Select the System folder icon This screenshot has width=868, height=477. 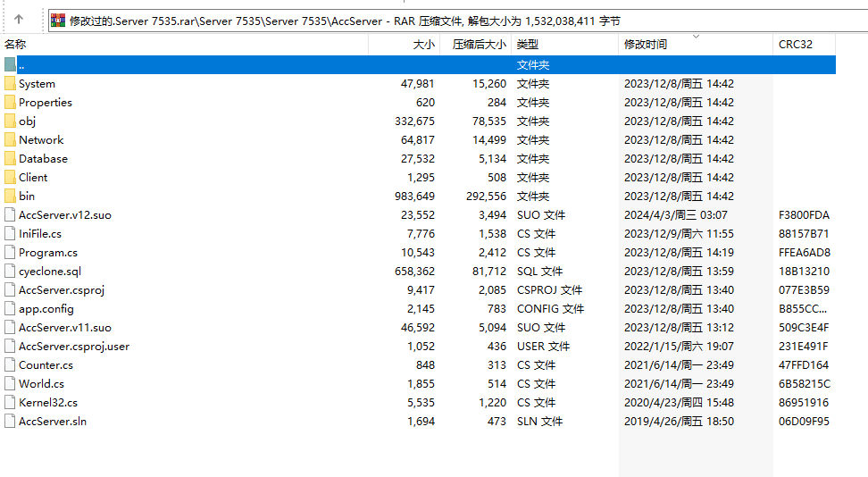click(10, 84)
